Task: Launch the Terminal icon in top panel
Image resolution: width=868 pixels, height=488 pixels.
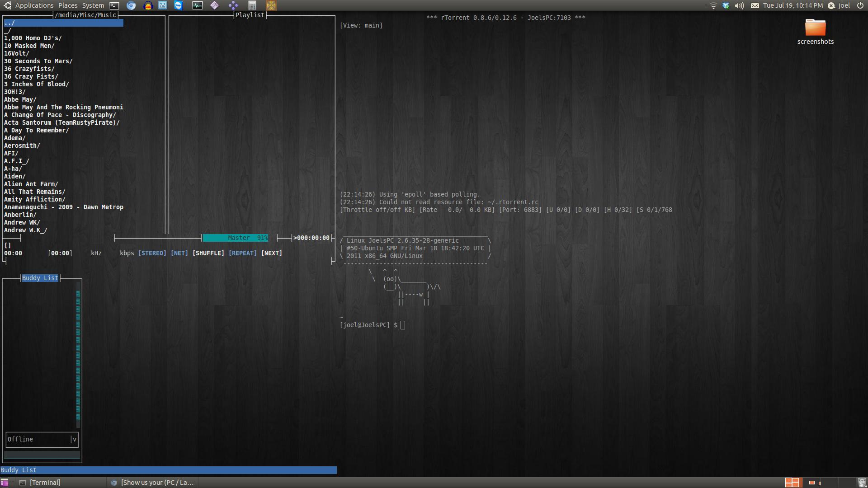Action: pos(115,5)
